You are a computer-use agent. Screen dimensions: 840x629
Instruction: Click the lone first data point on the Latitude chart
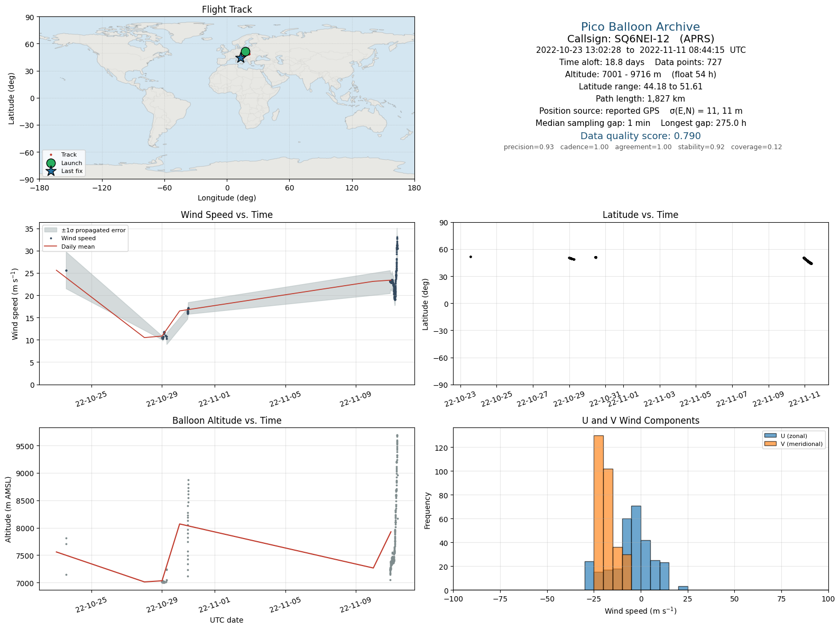click(x=470, y=257)
